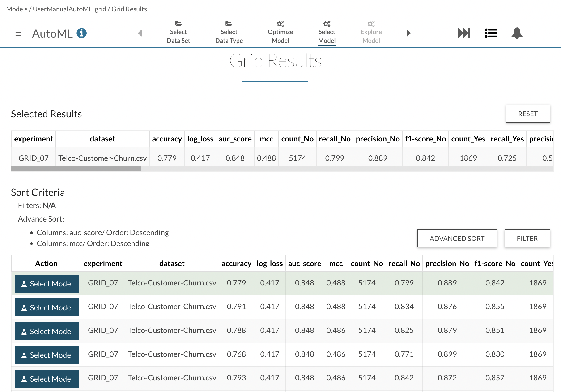The height and width of the screenshot is (392, 561).
Task: Click the Select Data Set folder icon
Action: tap(178, 24)
